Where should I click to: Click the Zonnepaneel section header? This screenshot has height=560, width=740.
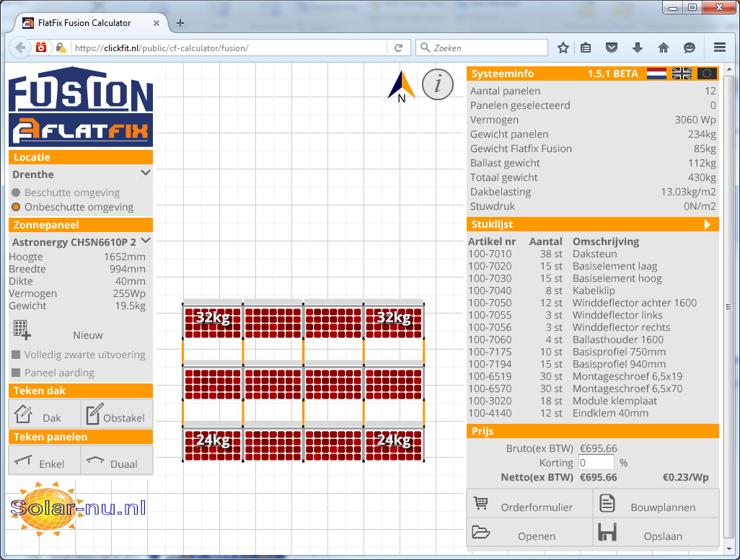[x=81, y=225]
